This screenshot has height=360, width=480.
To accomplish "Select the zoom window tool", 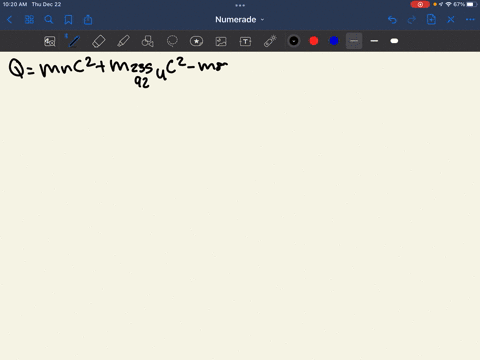I will 50,41.
